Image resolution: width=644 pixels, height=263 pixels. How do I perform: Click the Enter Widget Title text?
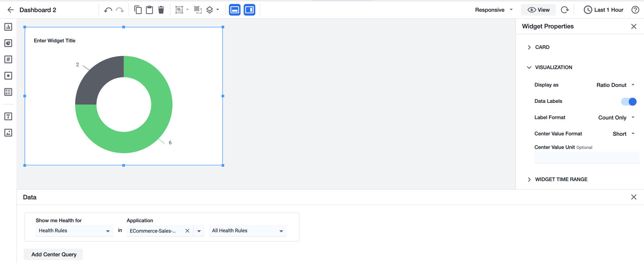tap(55, 41)
